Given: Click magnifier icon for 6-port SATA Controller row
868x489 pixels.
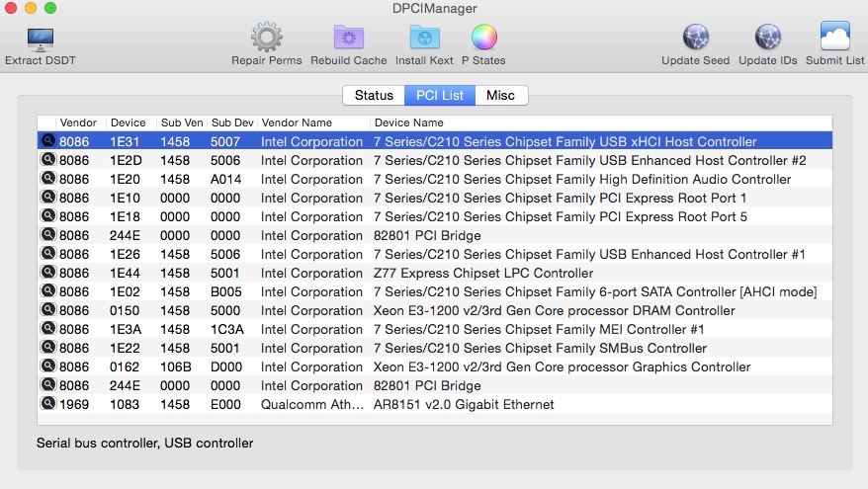Looking at the screenshot, I should point(48,291).
